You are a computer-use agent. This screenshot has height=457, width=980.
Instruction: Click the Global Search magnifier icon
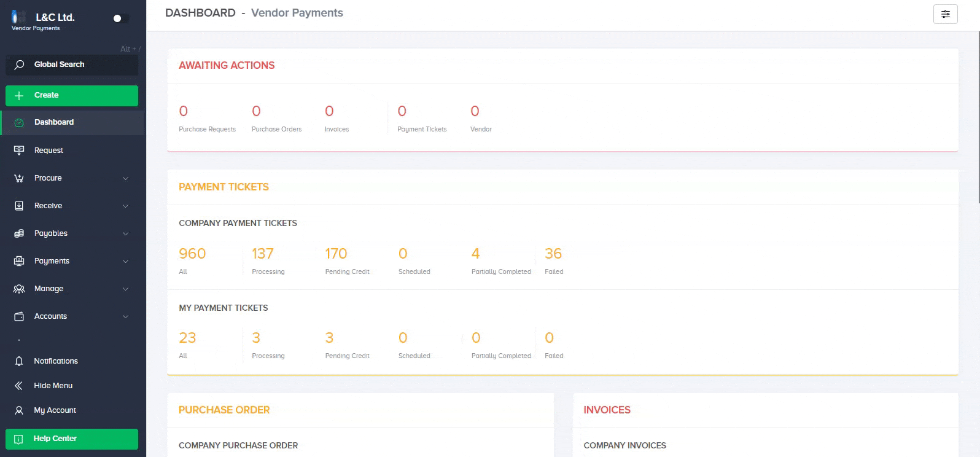click(20, 64)
